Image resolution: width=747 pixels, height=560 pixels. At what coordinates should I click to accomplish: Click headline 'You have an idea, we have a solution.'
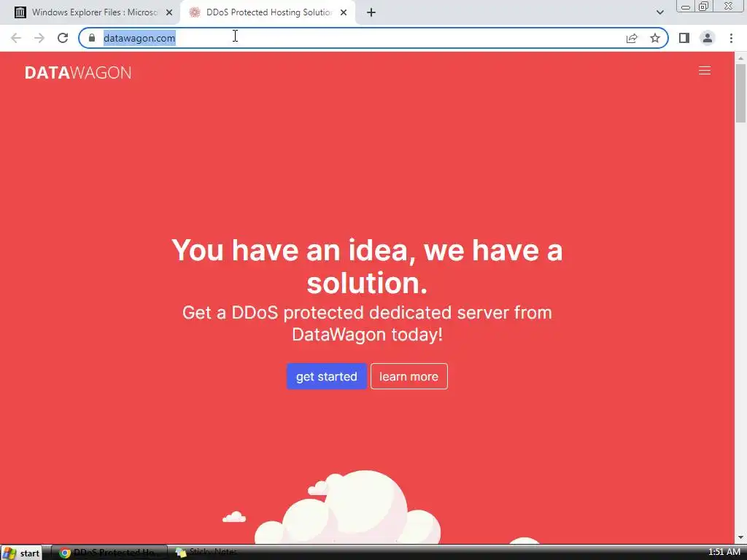pos(367,266)
